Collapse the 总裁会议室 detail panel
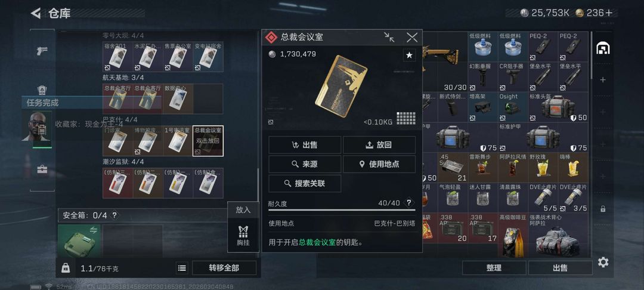Viewport: 644px width, 290px height. [389, 38]
